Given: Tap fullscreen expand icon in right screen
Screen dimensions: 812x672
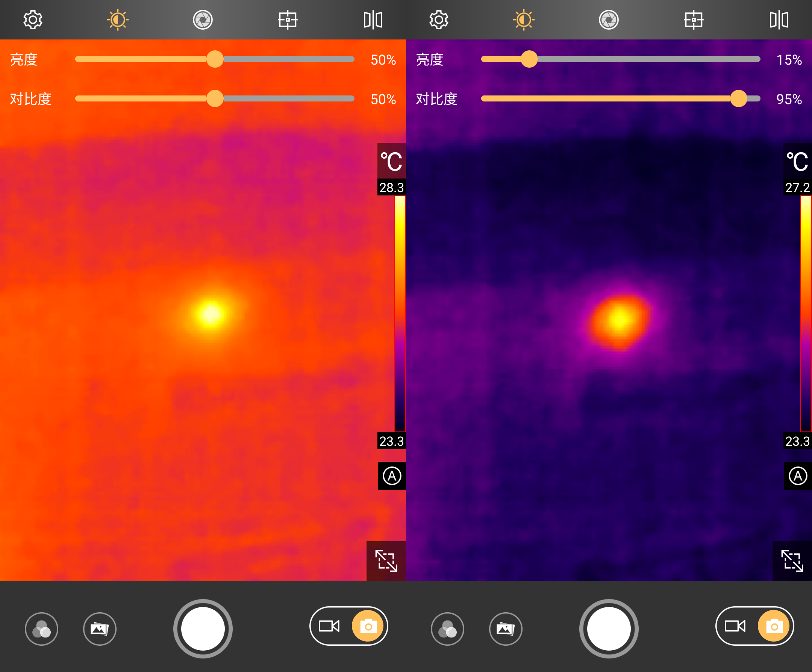Looking at the screenshot, I should click(x=792, y=561).
